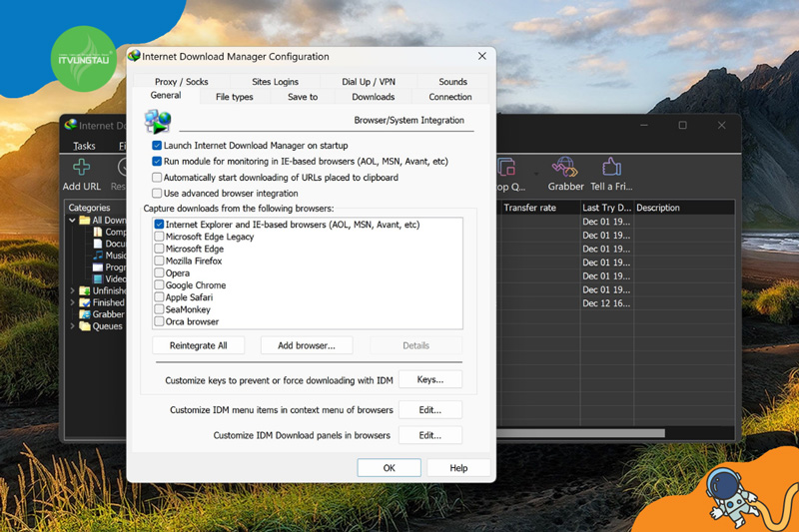799x532 pixels.
Task: Switch to the Downloads tab
Action: pyautogui.click(x=373, y=97)
